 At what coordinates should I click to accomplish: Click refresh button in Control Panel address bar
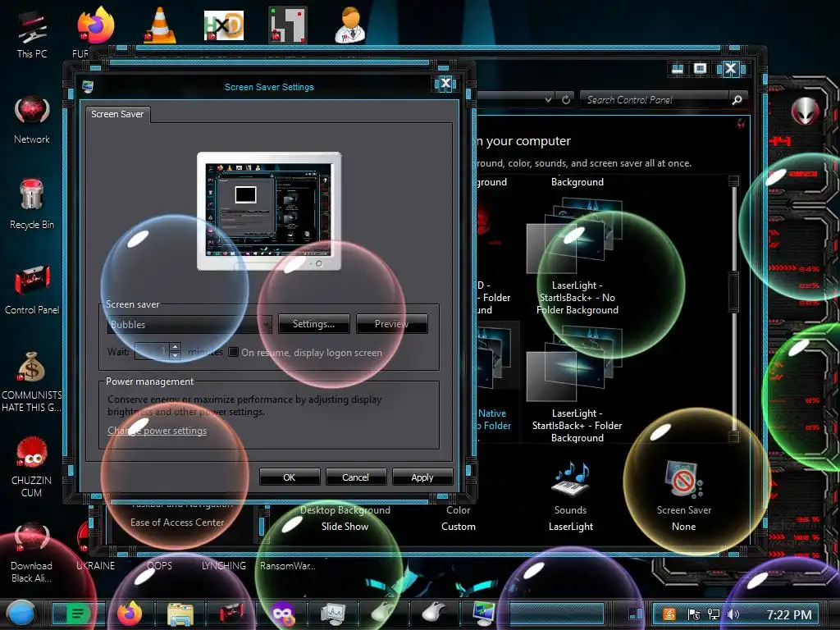pyautogui.click(x=566, y=99)
